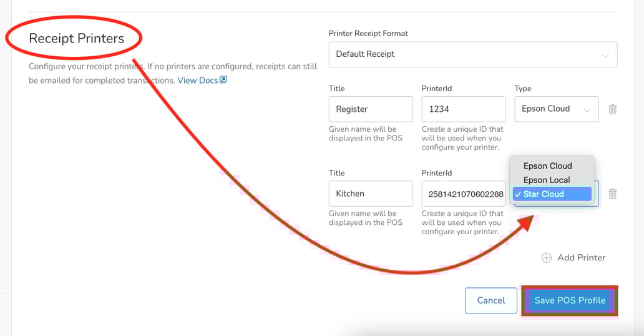644x336 pixels.
Task: Open the View Docs link
Action: (197, 81)
